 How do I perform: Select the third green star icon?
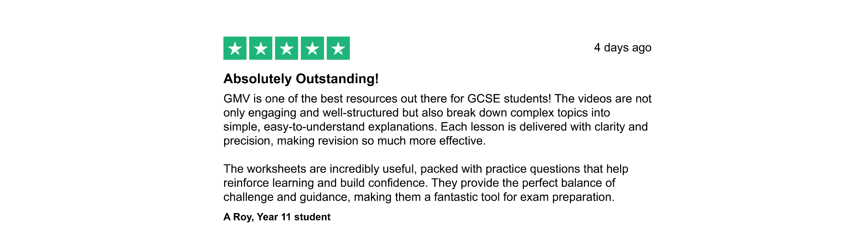tap(287, 48)
